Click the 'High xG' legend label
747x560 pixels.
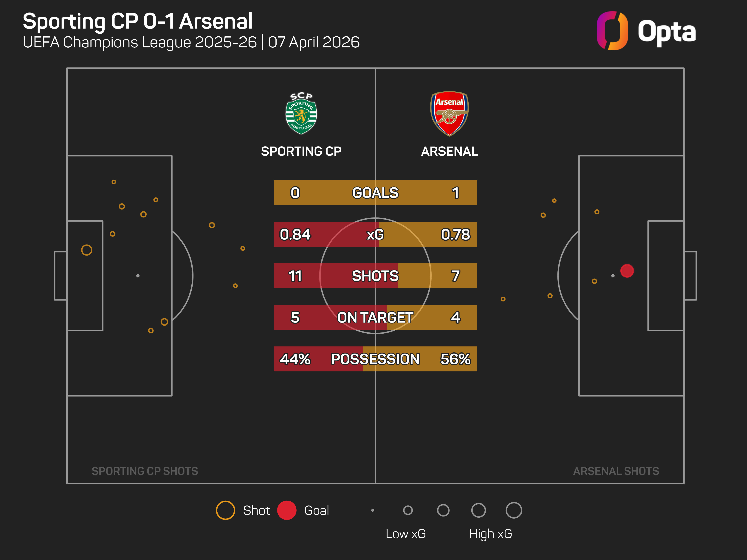click(x=490, y=534)
